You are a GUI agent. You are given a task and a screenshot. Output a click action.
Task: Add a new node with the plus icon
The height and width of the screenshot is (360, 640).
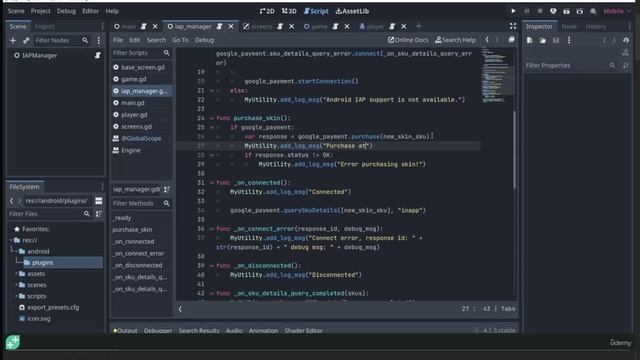(13, 40)
